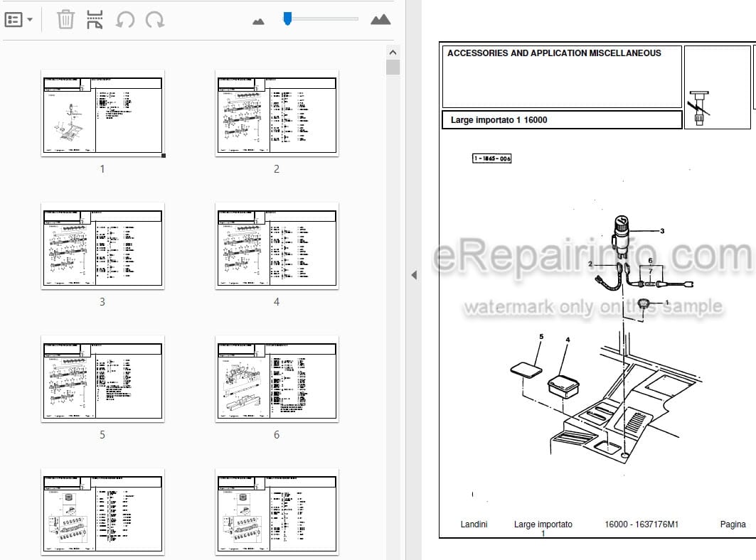Screen dimensions: 756x560
Task: Delete the selected page using trash icon
Action: point(65,20)
